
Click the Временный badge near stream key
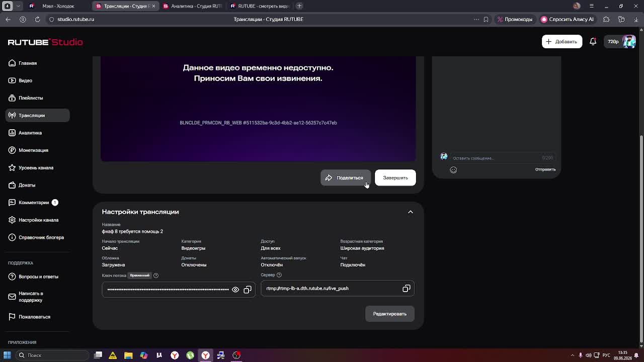coord(140,276)
